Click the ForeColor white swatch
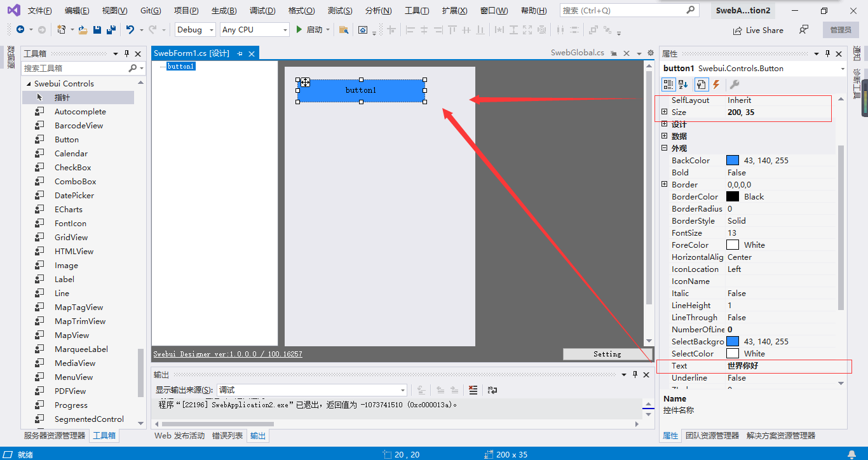 pos(733,245)
